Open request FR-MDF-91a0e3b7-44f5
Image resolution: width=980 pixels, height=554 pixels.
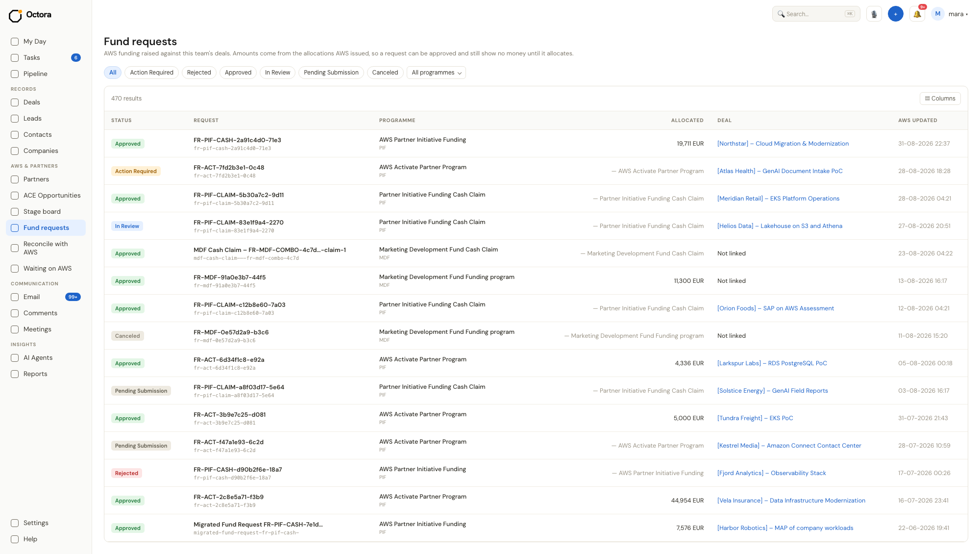point(230,277)
